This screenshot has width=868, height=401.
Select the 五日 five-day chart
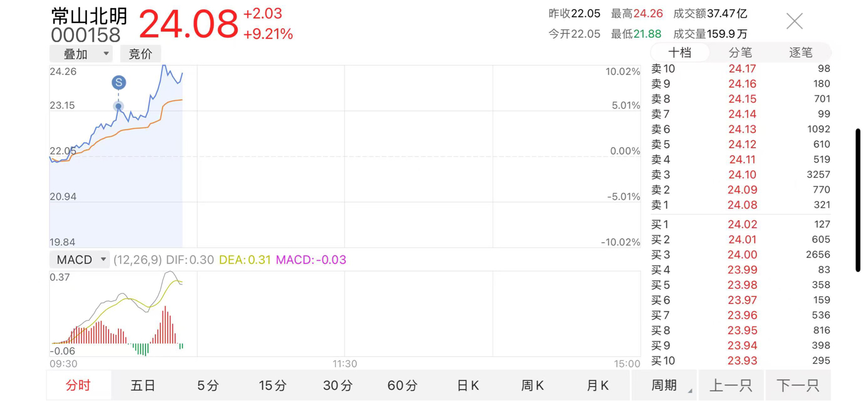click(143, 385)
